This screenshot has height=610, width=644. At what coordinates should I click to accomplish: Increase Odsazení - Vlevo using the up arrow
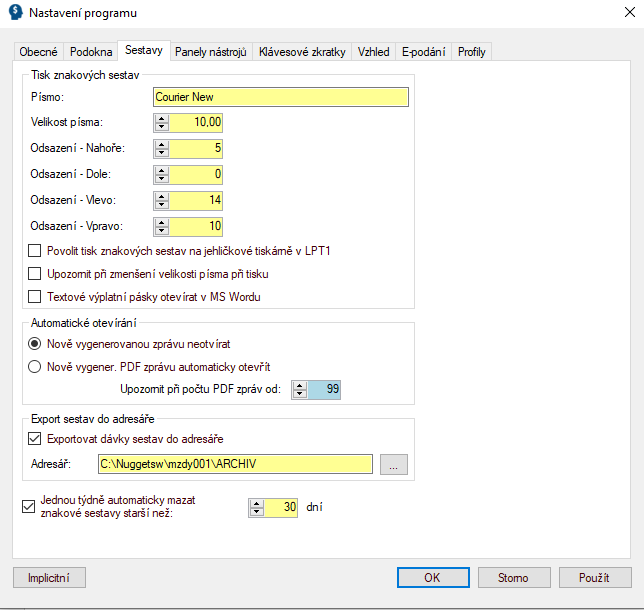[x=160, y=196]
